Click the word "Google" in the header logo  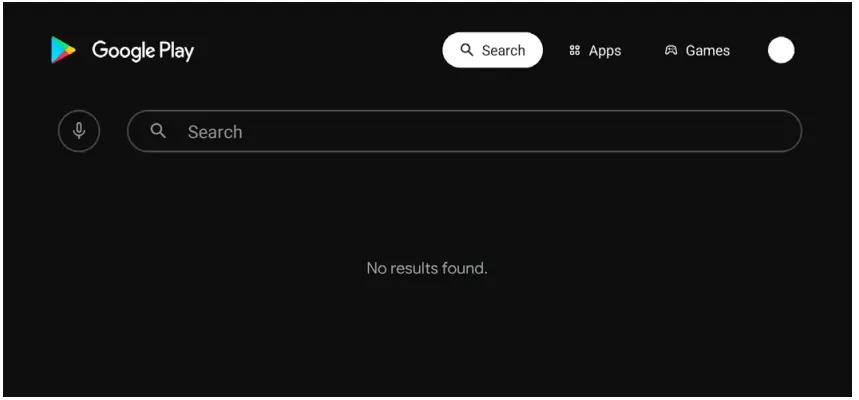pos(123,50)
